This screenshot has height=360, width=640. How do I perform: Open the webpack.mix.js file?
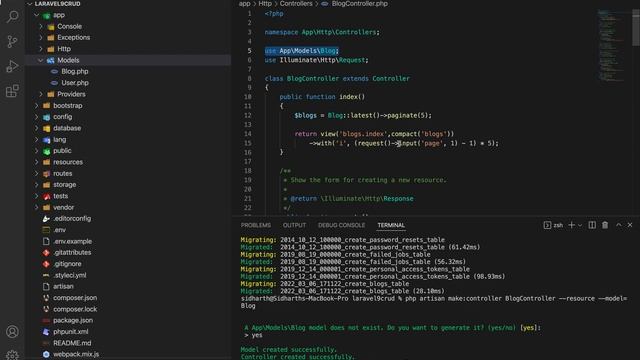pos(76,354)
